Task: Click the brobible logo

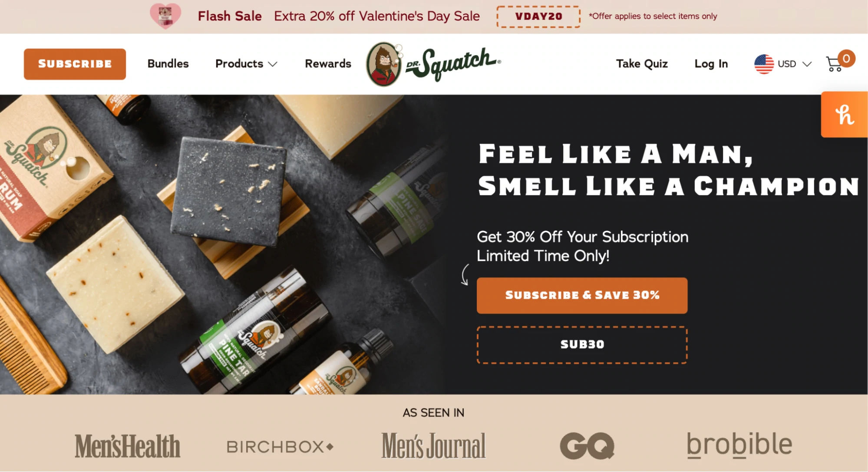Action: point(739,445)
